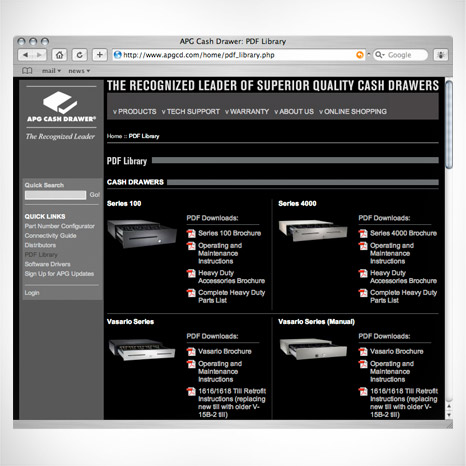
Task: Open the ONLINE SHOPPING menu item
Action: click(353, 112)
